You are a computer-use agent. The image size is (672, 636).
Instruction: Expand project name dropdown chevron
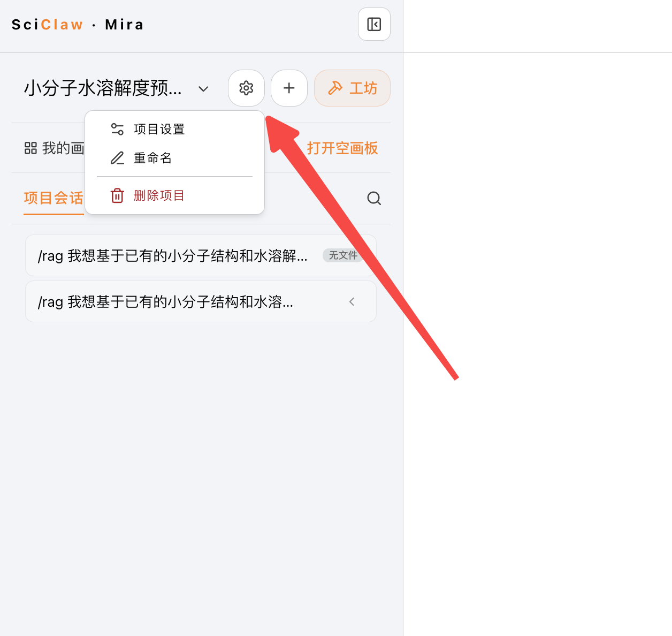(x=203, y=89)
